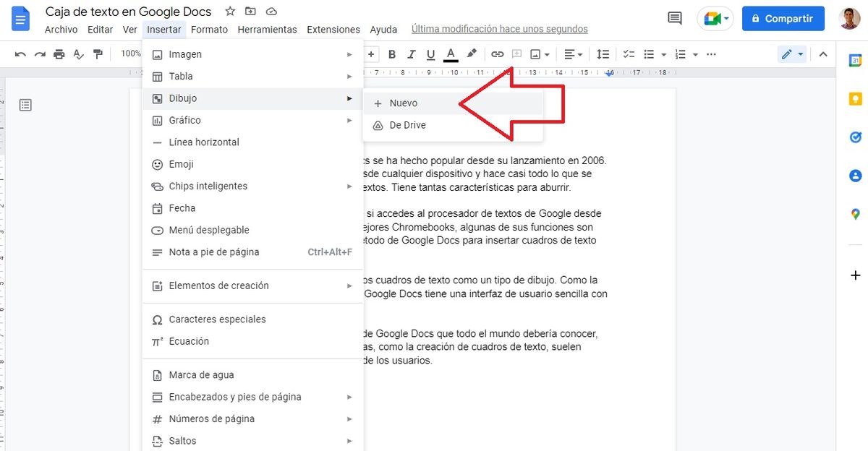
Task: Open the editing mode pencil dropdown
Action: point(792,54)
